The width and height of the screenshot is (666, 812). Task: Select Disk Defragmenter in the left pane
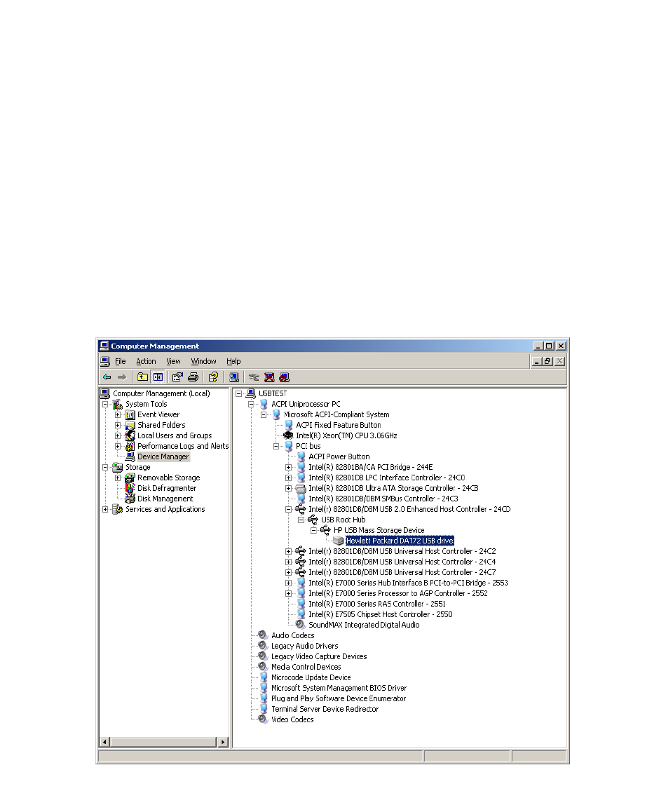tap(166, 488)
